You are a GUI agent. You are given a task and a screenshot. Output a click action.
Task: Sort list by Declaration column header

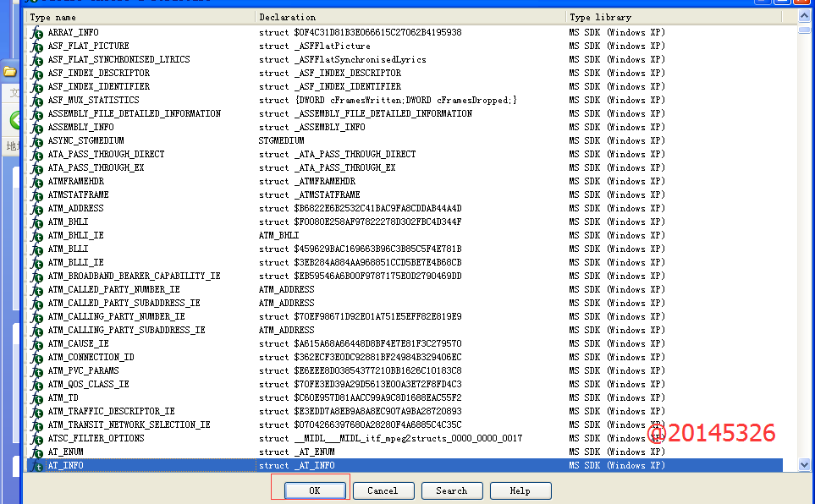[x=410, y=17]
